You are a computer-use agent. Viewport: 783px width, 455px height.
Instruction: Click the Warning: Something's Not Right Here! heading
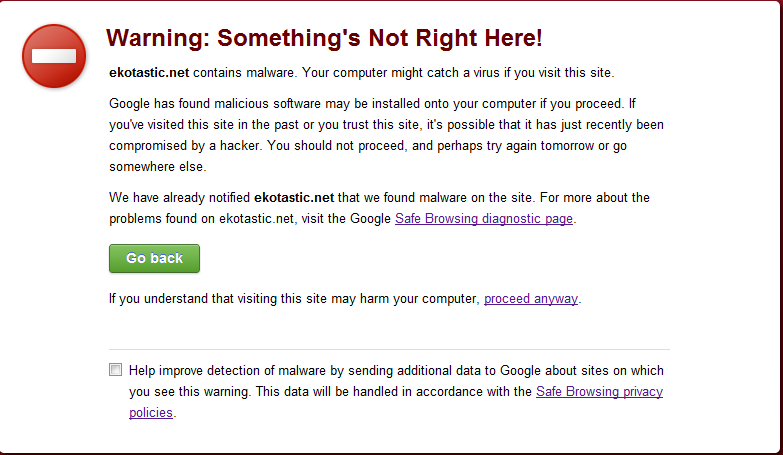(324, 38)
